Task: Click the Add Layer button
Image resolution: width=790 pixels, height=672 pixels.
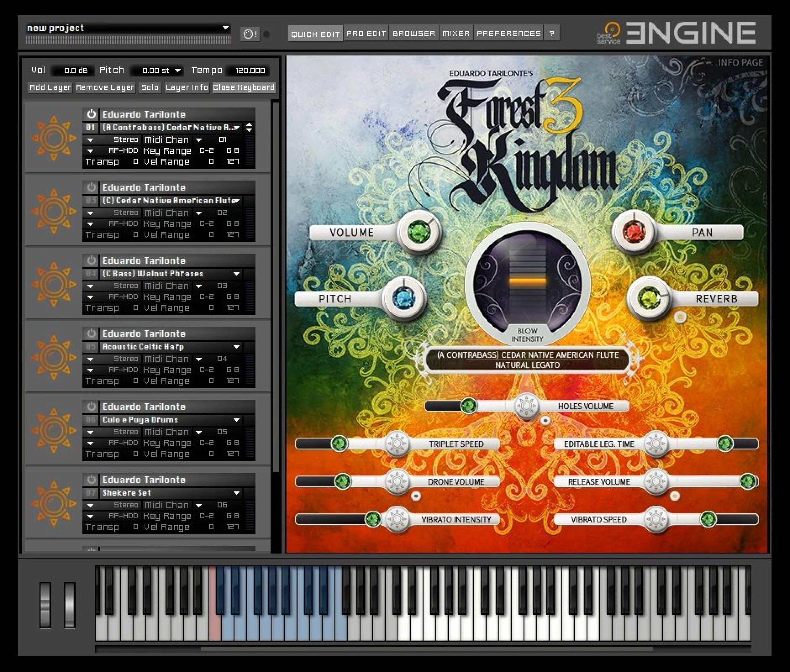Action: point(50,87)
